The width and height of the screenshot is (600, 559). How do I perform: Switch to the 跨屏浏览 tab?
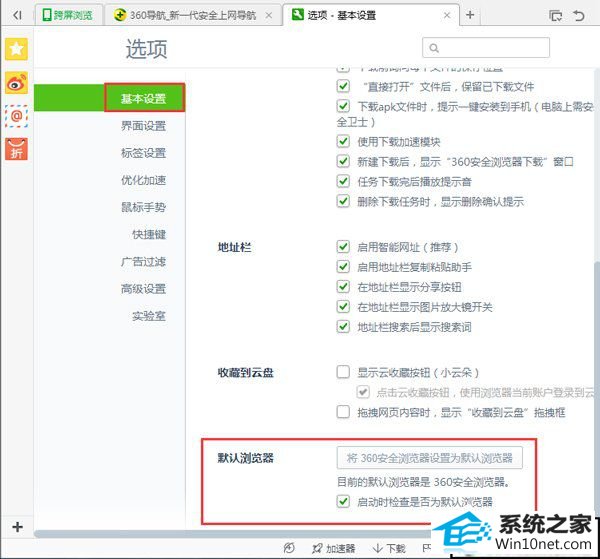[x=68, y=15]
